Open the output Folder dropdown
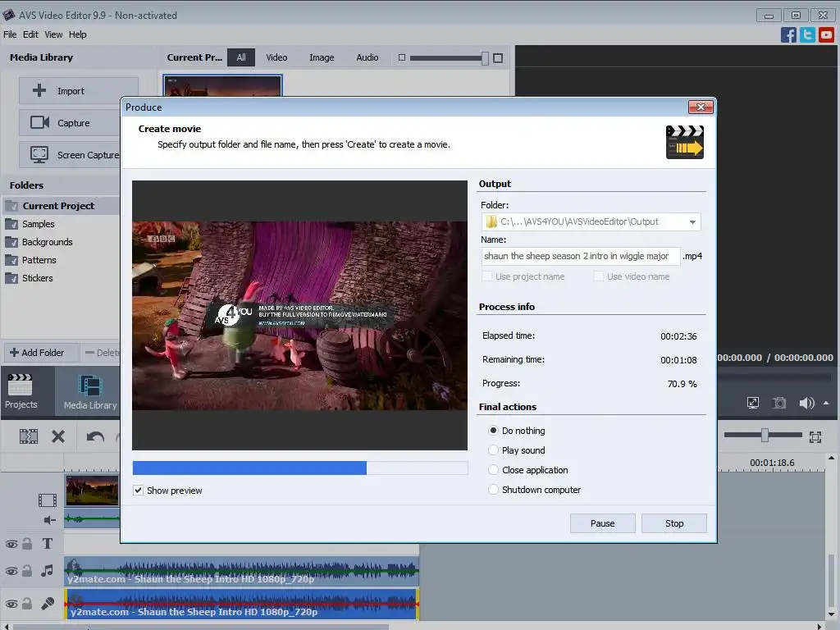 [x=692, y=221]
